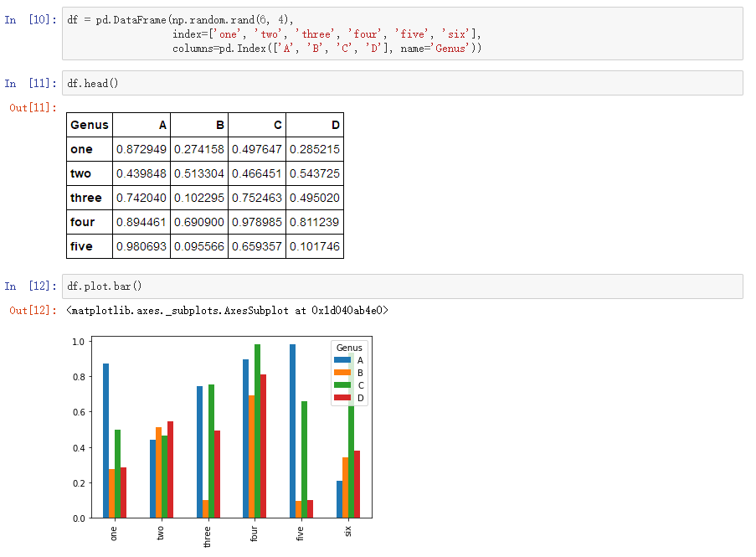756x557 pixels.
Task: Click the table cell showing 0.095566
Action: coord(199,246)
